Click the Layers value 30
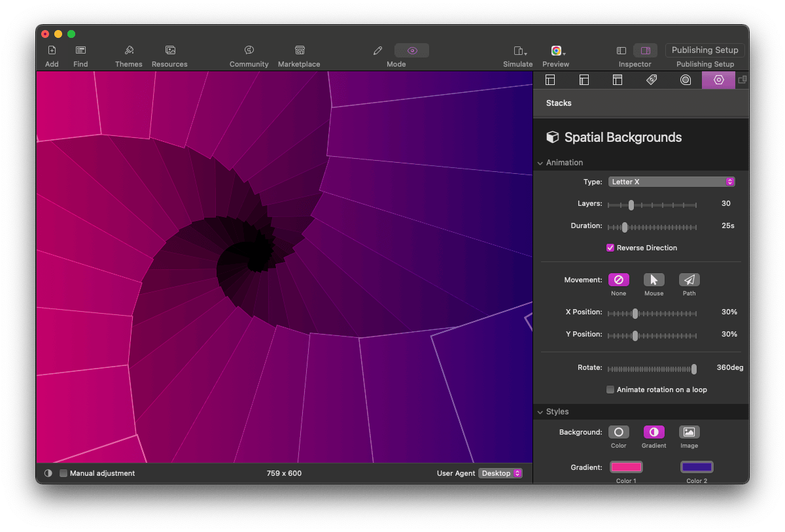Viewport: 785px width, 532px height. click(726, 204)
